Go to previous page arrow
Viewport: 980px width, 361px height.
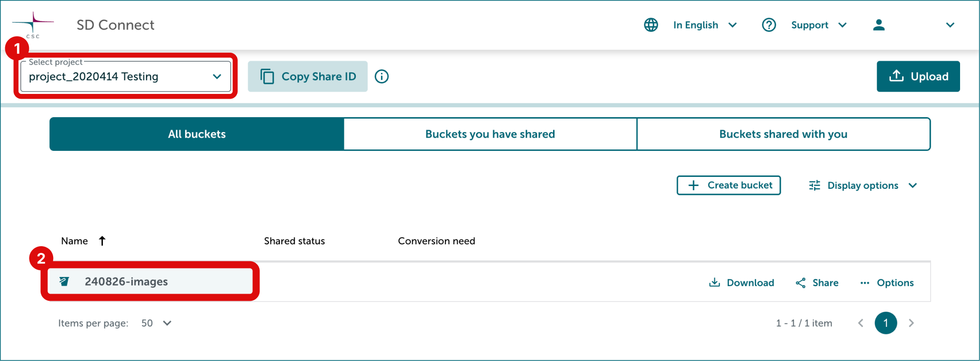[860, 323]
